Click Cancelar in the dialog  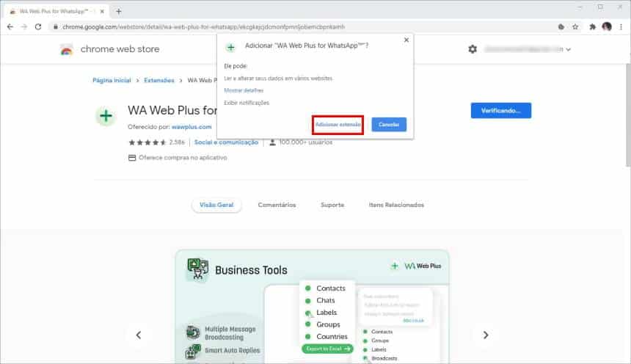click(389, 125)
